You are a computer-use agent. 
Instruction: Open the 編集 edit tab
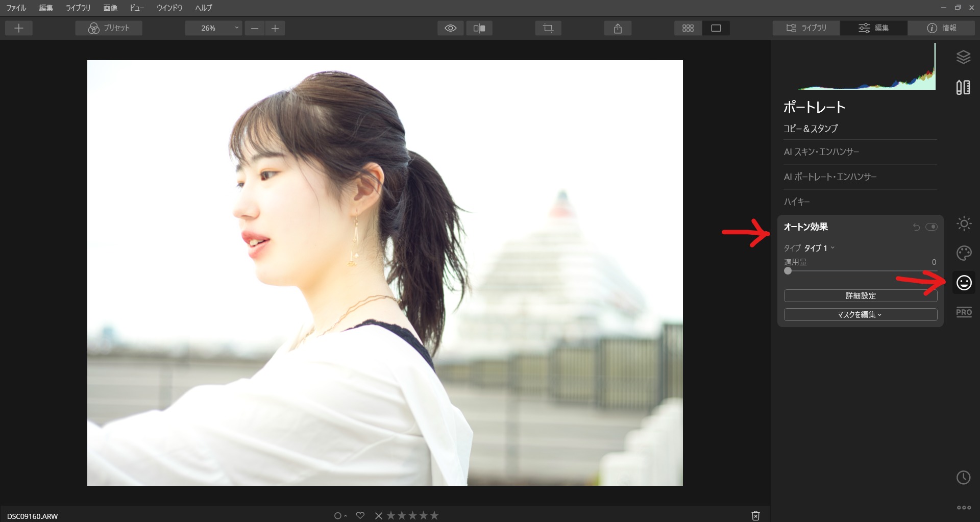[x=874, y=28]
